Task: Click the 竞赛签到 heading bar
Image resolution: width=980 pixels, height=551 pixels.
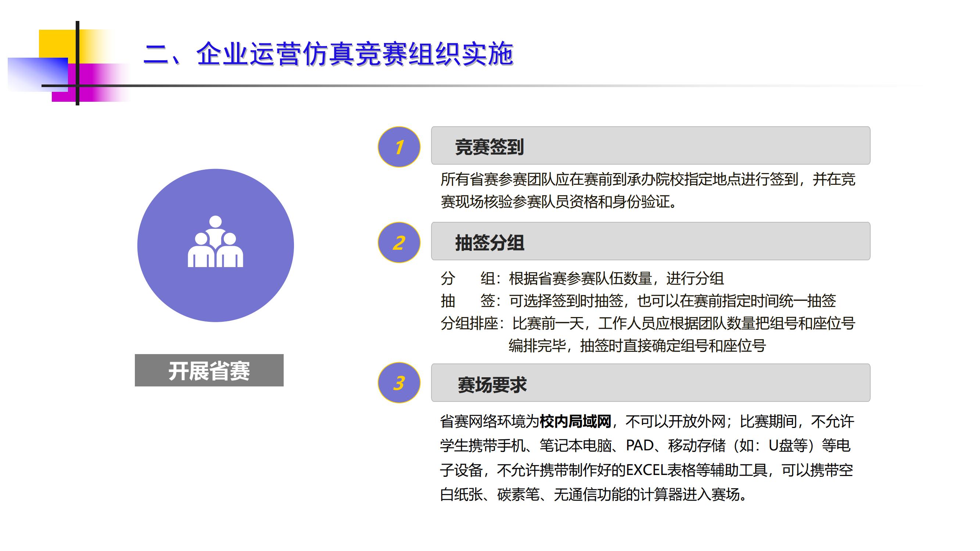Action: [650, 145]
